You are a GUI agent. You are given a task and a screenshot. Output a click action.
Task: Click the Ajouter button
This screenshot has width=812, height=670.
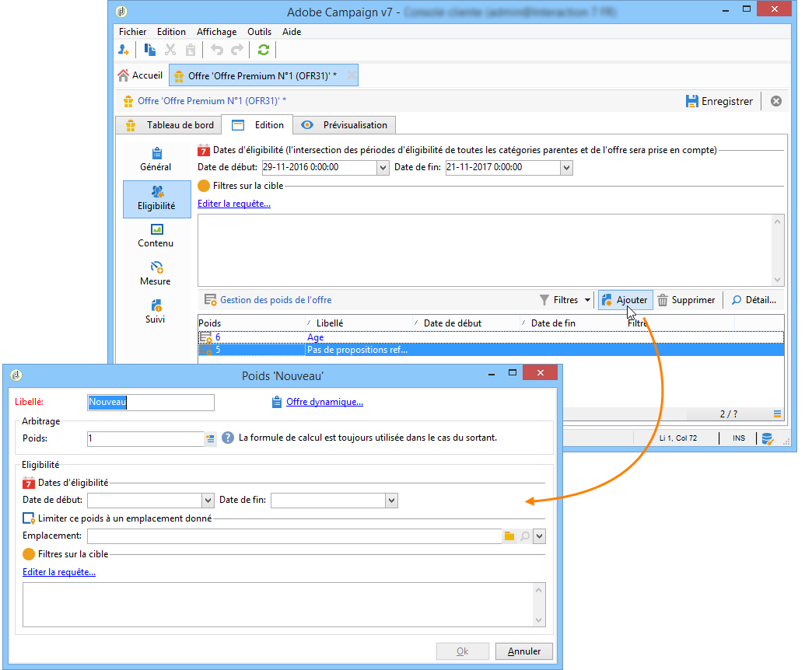[625, 300]
